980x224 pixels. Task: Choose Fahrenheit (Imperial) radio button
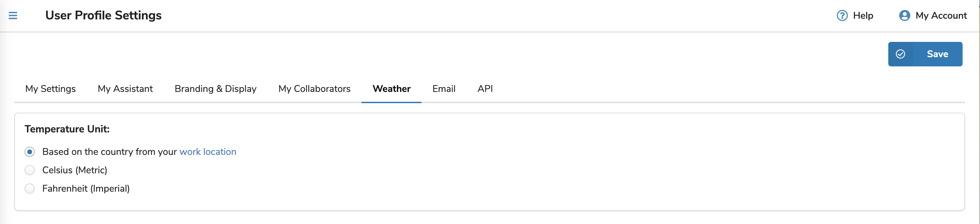(x=30, y=189)
